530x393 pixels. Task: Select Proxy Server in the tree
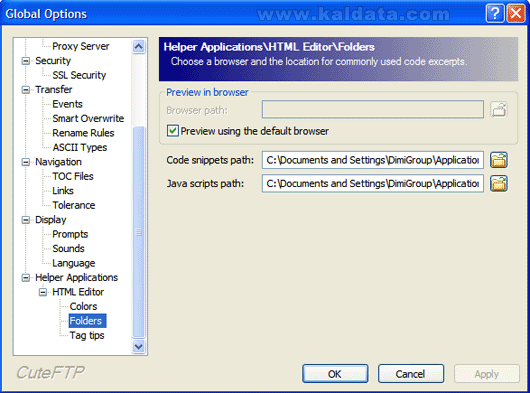coord(80,46)
